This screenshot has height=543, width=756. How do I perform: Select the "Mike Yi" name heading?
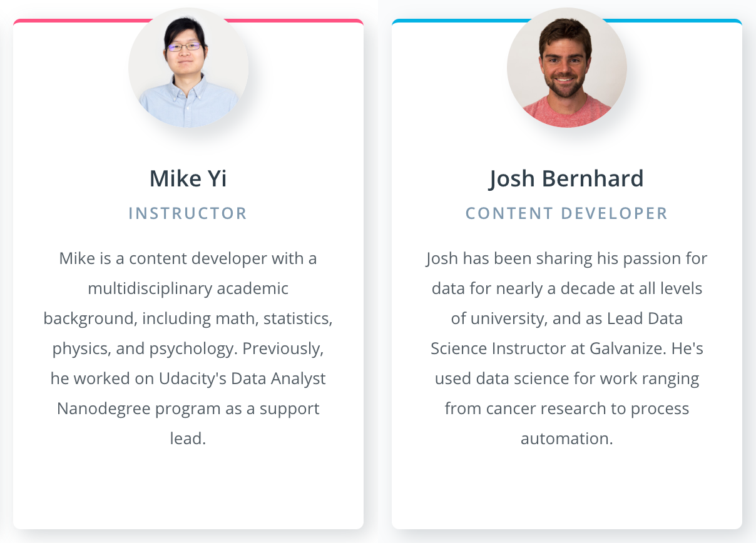pos(188,179)
